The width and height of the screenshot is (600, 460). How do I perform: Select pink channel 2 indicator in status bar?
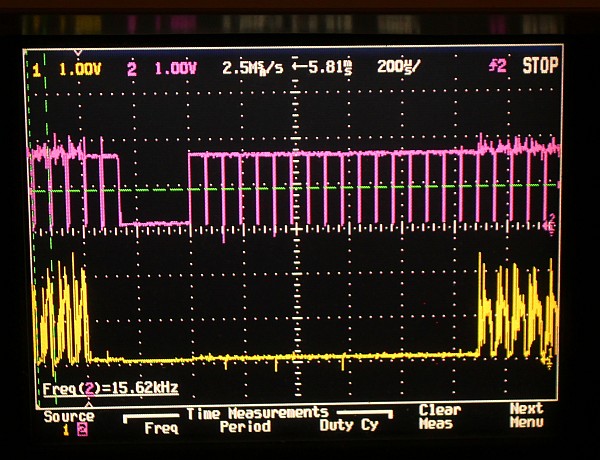point(131,69)
